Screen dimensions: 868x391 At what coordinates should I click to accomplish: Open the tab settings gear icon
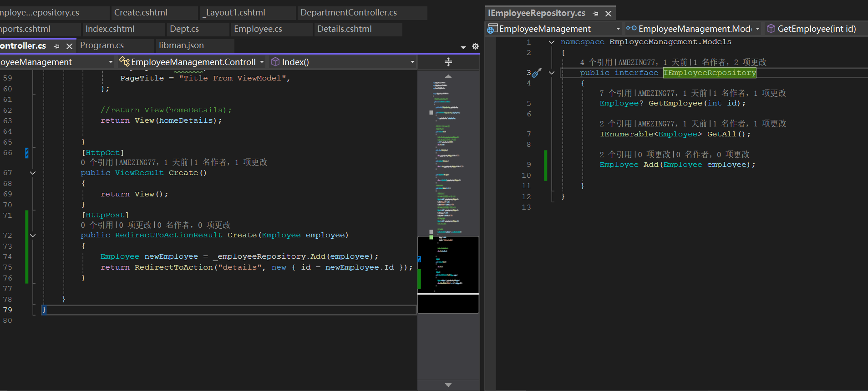pos(475,46)
